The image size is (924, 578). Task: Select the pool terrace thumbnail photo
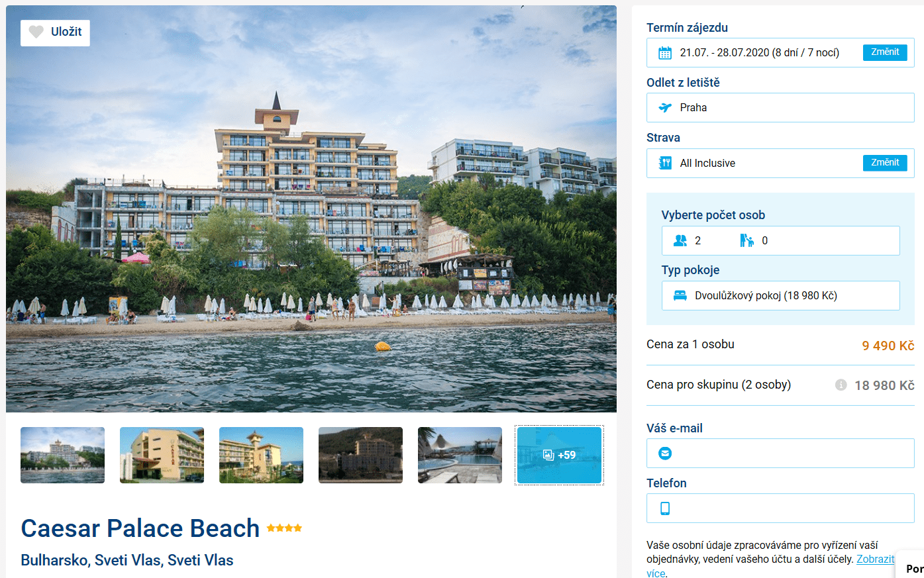pos(460,455)
